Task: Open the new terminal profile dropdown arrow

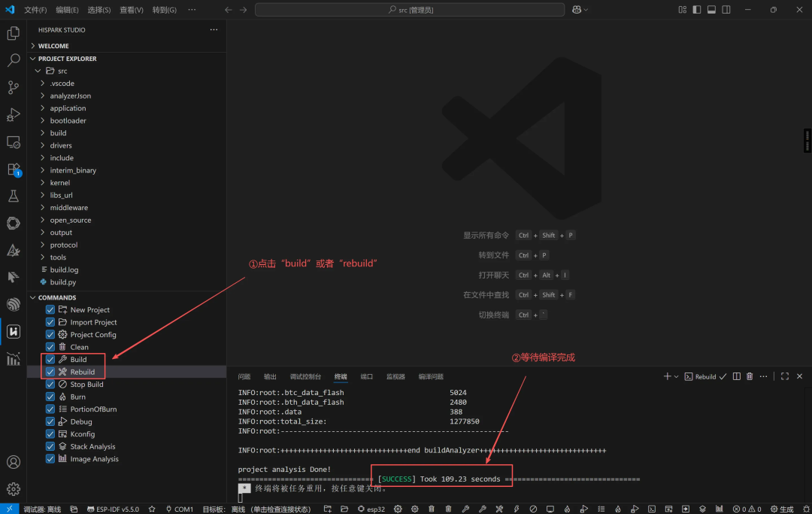Action: [x=677, y=376]
